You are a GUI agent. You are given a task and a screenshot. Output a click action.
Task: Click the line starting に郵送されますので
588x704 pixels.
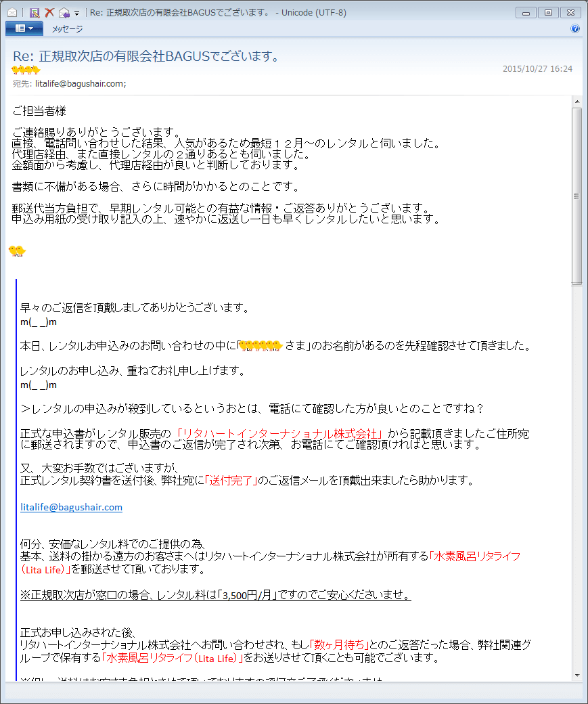pos(251,445)
